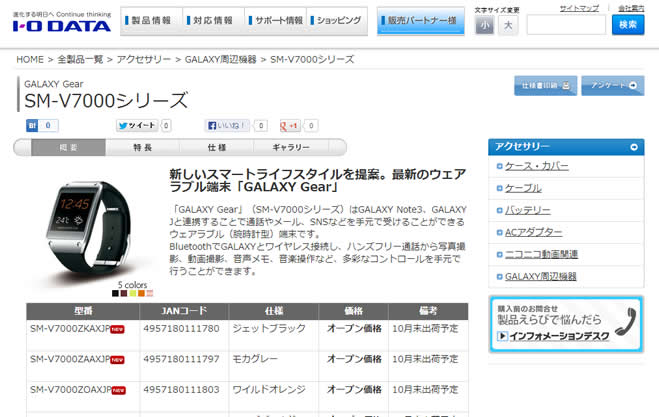Go to HOME breadcrumb
The height and width of the screenshot is (417, 659).
pos(30,60)
